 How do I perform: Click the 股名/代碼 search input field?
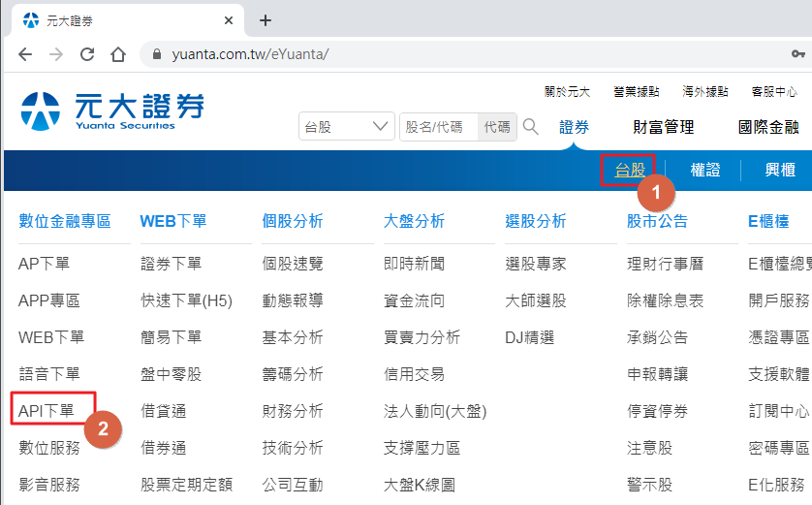coord(439,126)
